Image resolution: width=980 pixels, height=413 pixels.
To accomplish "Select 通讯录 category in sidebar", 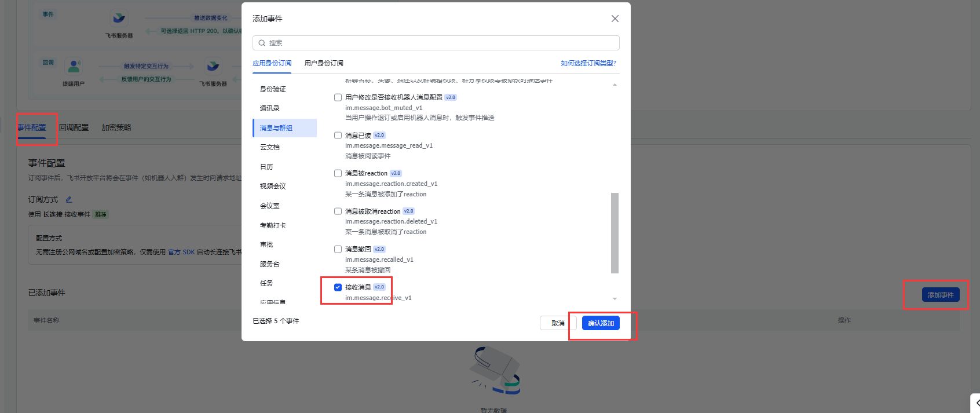I will point(270,108).
